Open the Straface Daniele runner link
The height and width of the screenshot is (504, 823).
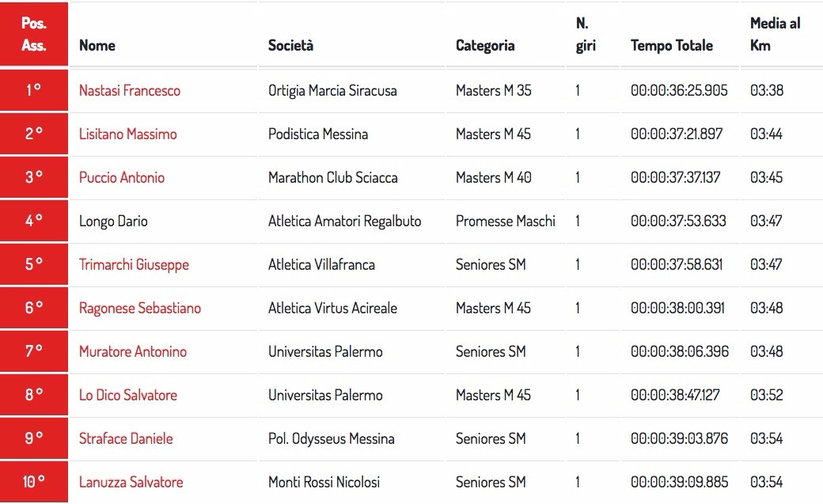point(126,438)
